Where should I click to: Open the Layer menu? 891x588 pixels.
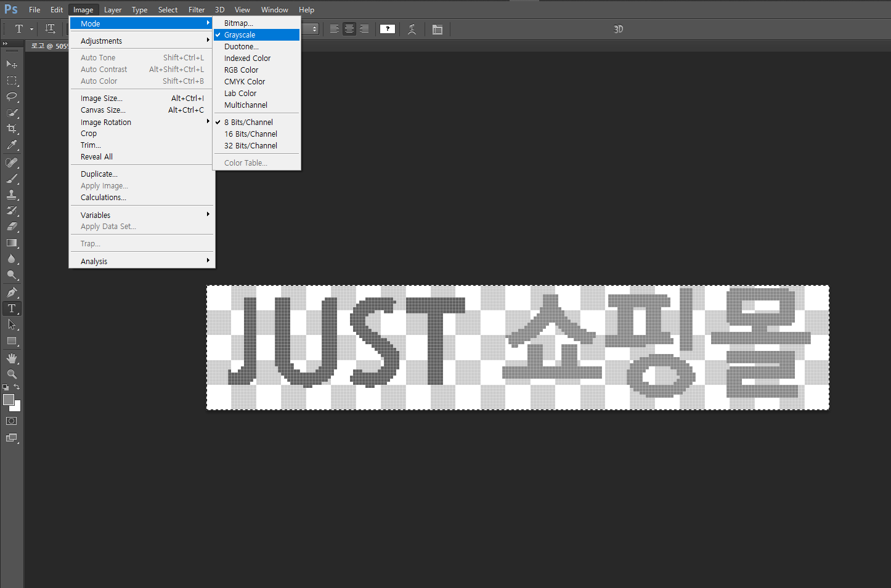pos(113,10)
